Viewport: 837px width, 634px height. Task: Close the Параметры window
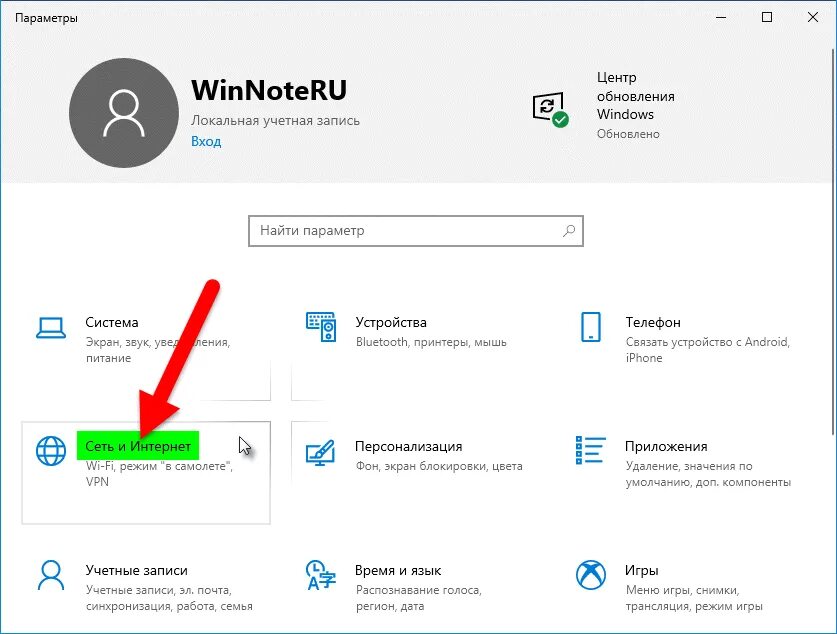coord(812,18)
